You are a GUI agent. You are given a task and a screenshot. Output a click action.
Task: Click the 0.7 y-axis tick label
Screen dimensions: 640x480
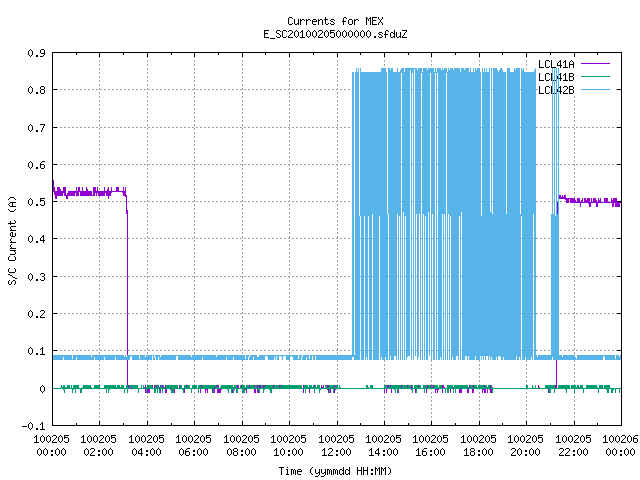coord(36,128)
